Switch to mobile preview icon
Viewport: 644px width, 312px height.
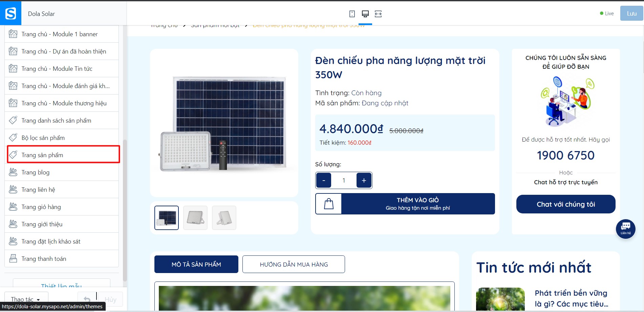352,14
